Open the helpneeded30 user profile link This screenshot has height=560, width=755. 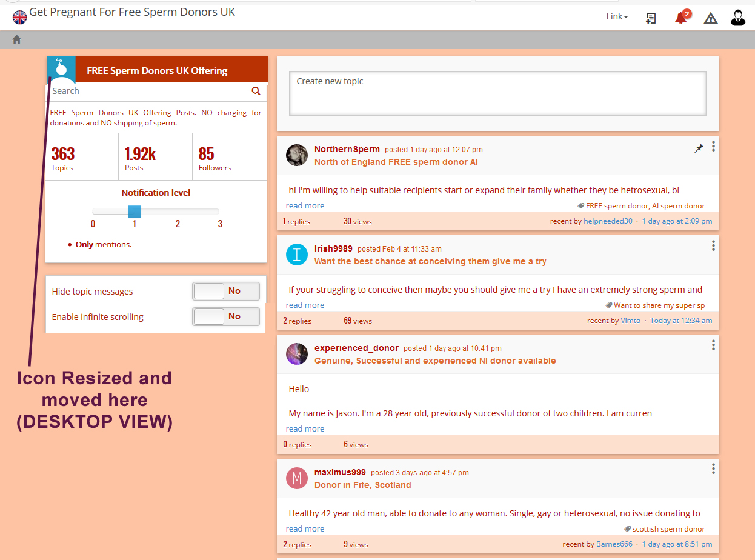[x=608, y=221]
